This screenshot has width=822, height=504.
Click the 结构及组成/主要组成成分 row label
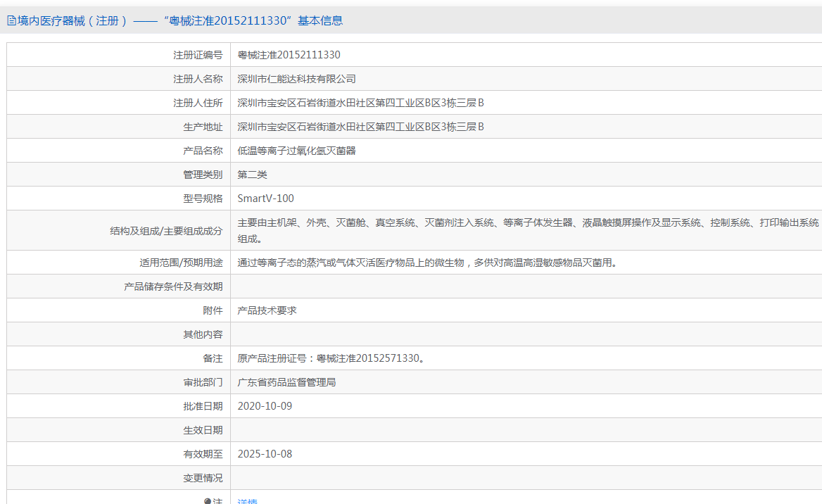pos(166,230)
